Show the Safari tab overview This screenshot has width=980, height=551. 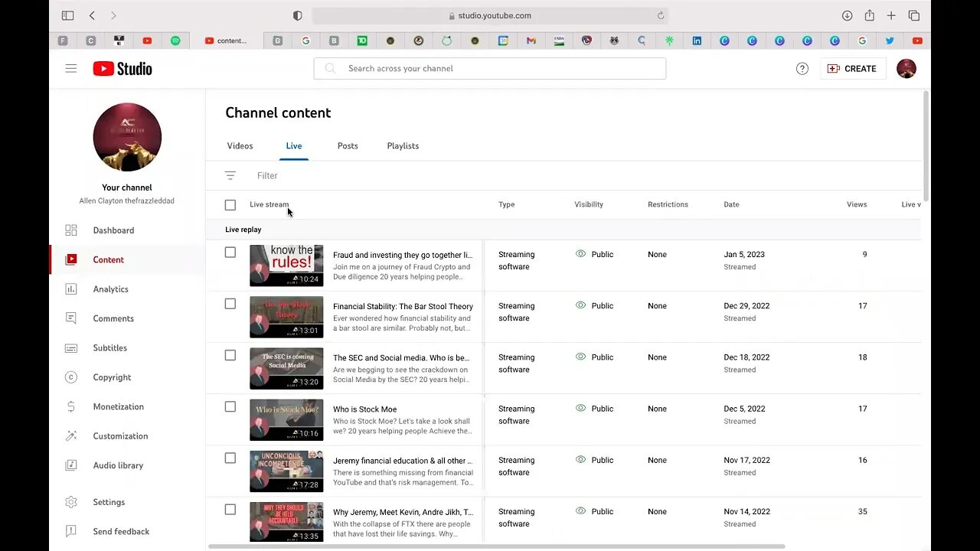[x=914, y=15]
